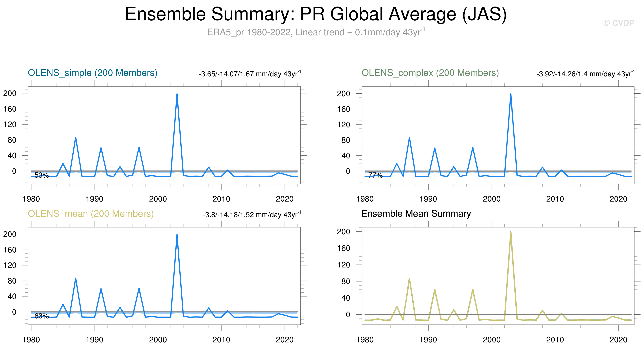Click the 63% label in OLENS_mean plot
Screen dimensions: 644x349
[42, 316]
